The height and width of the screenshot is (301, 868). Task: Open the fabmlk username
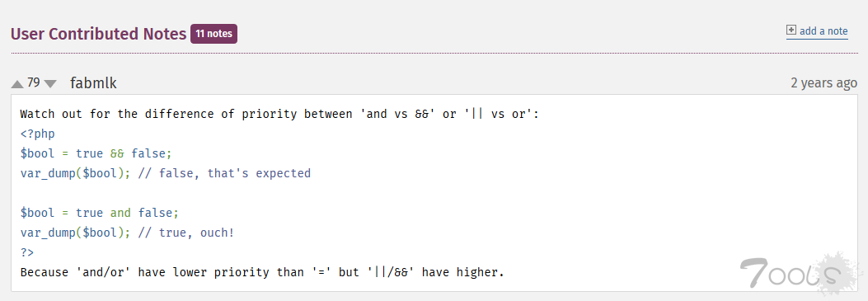(93, 83)
